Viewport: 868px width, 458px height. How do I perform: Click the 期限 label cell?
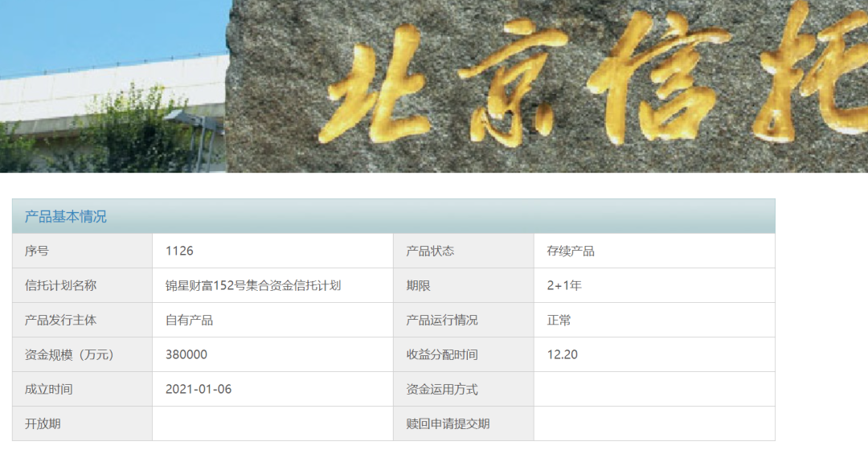click(x=464, y=285)
